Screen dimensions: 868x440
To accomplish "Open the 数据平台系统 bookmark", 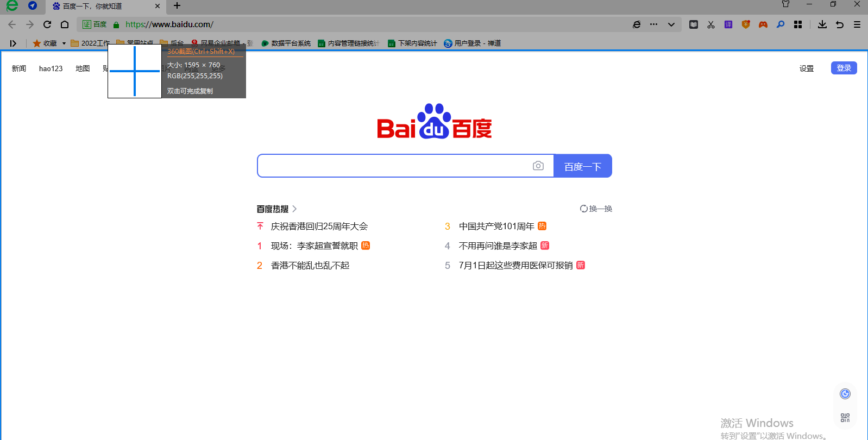I will point(286,43).
